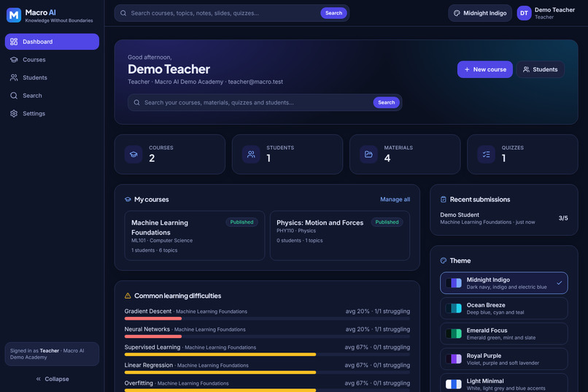This screenshot has width=588, height=392.
Task: Click the Published badge on Physics course
Action: (387, 222)
